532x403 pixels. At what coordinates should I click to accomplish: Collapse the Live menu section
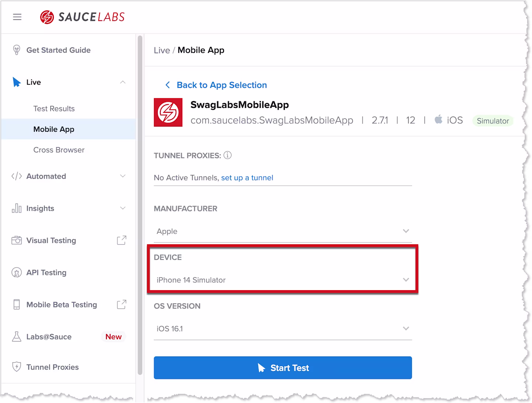123,82
